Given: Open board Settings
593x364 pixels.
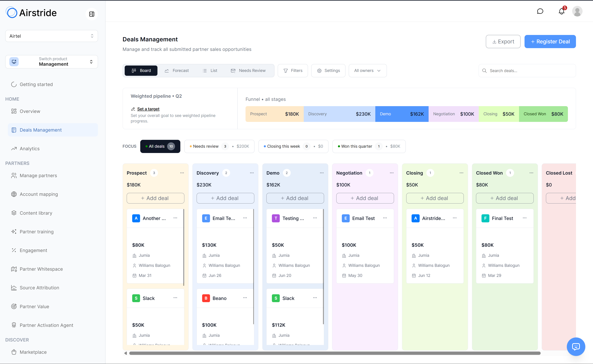Looking at the screenshot, I should pyautogui.click(x=328, y=70).
